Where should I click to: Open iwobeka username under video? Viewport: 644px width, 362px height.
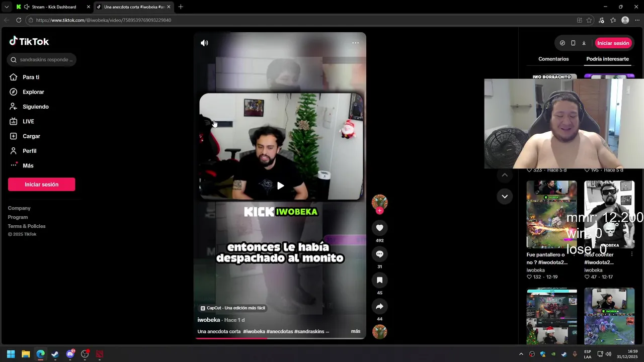209,320
